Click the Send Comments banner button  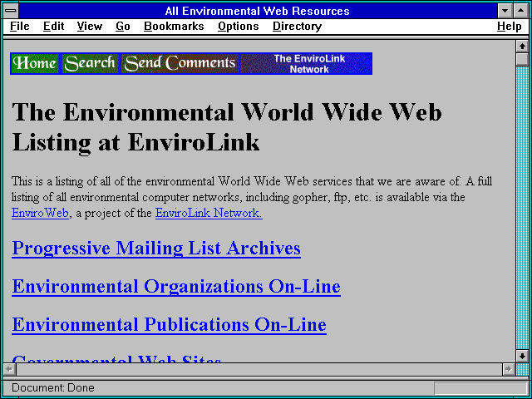[x=180, y=63]
